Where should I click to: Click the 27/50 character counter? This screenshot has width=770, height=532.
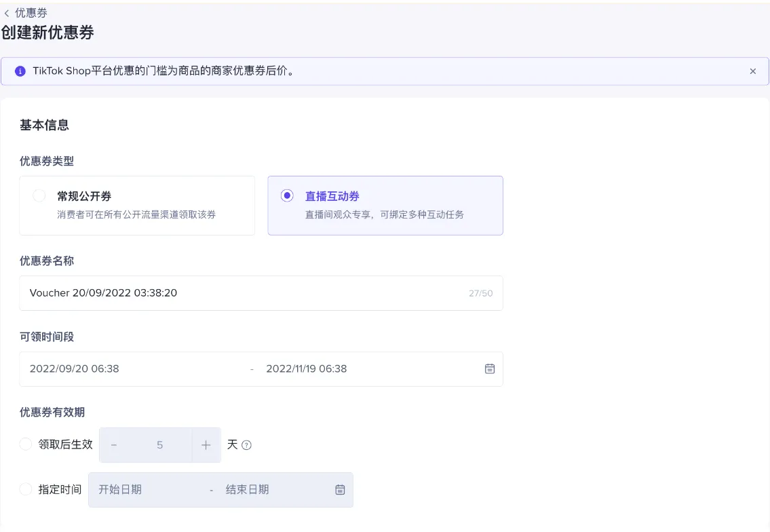tap(480, 293)
